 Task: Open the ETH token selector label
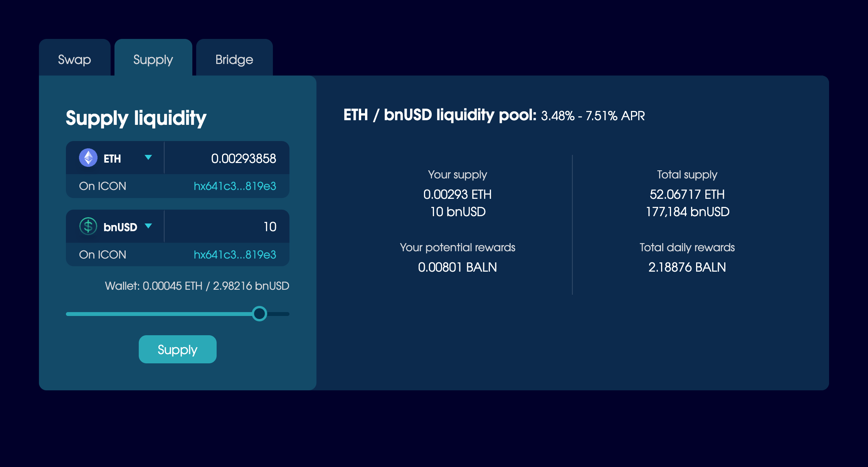point(112,159)
